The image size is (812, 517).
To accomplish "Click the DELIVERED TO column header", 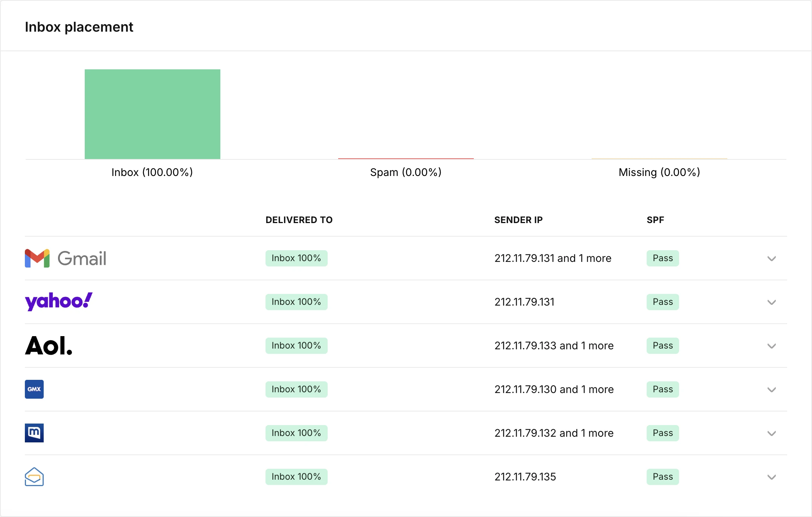I will point(299,220).
